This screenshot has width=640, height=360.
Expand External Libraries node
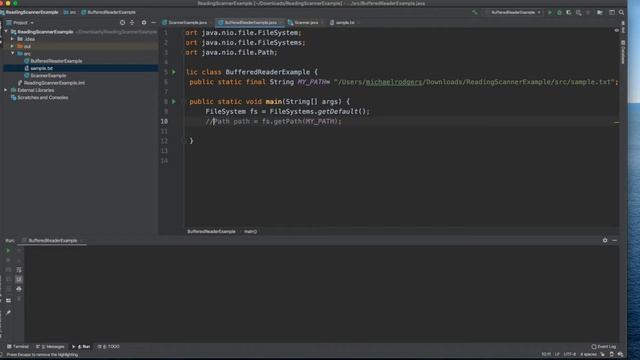[6, 90]
